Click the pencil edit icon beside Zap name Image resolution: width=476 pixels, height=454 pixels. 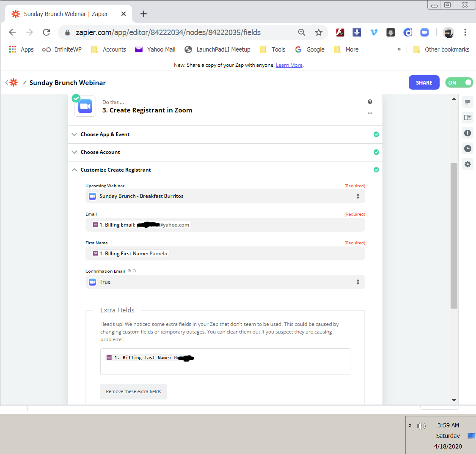pos(25,82)
